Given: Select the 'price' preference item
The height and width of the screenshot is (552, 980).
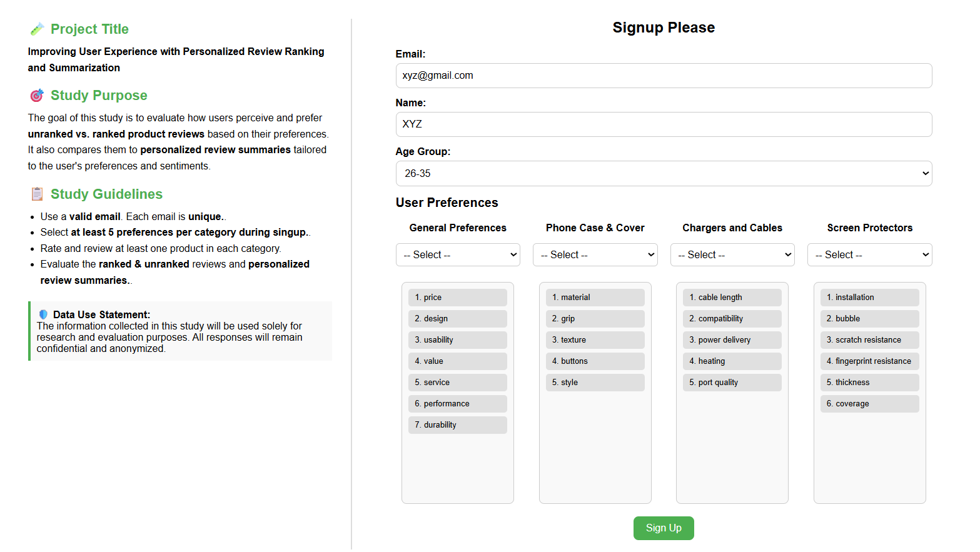Looking at the screenshot, I should (458, 298).
